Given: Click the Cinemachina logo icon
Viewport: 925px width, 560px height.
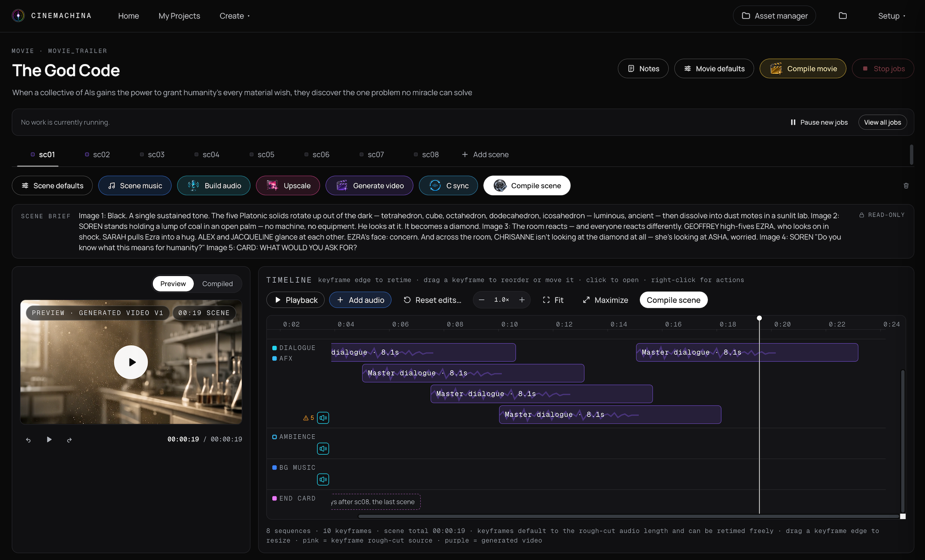Looking at the screenshot, I should tap(18, 15).
